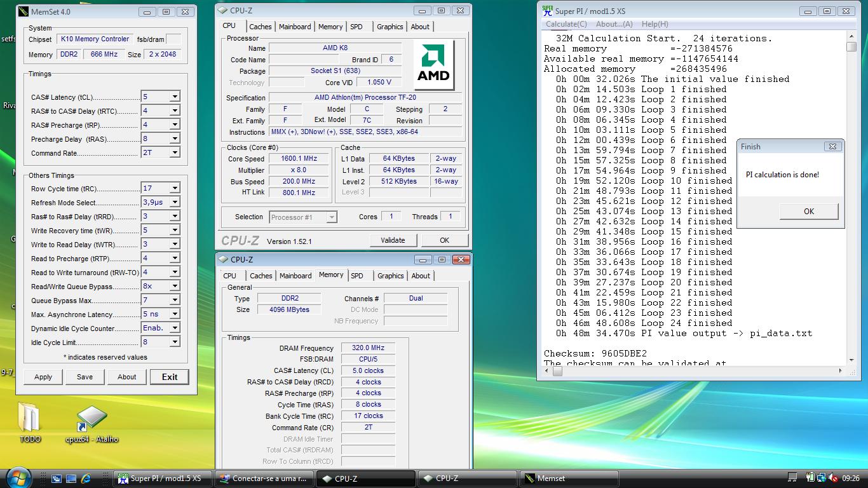
Task: Switch to About tab in lower CPU-Z
Action: pyautogui.click(x=421, y=276)
